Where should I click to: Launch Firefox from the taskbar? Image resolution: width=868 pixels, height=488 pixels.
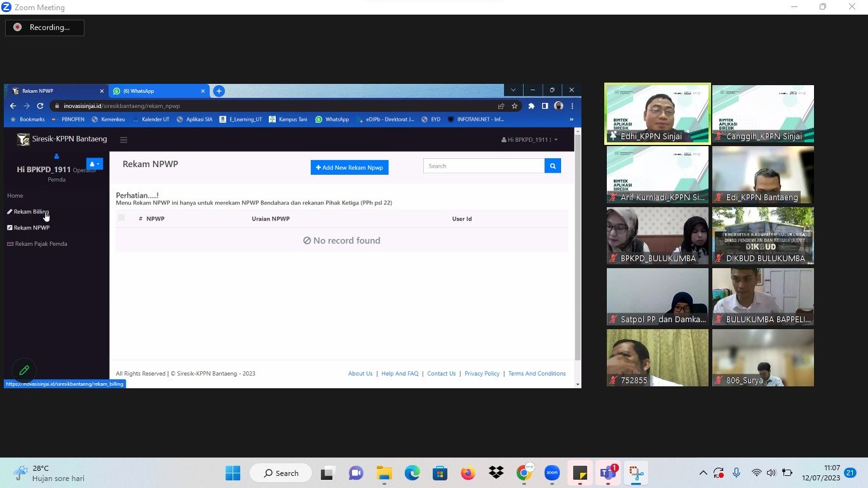(468, 473)
